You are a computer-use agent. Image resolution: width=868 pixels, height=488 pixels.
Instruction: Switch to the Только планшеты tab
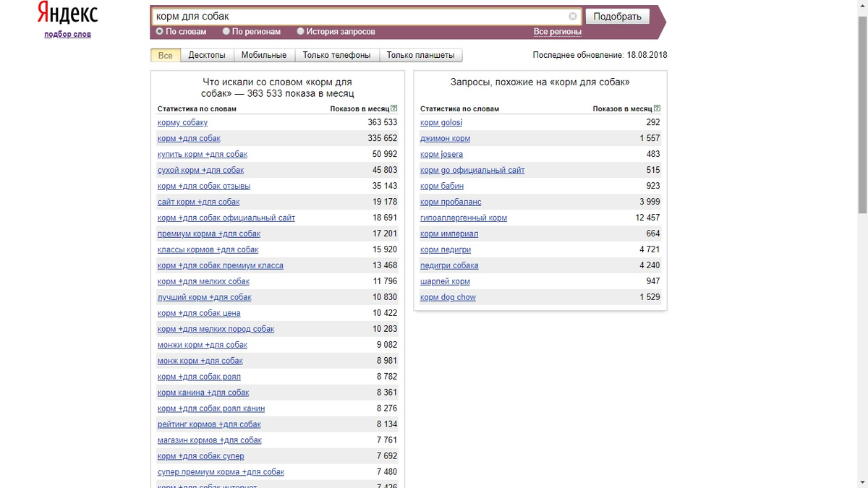420,55
